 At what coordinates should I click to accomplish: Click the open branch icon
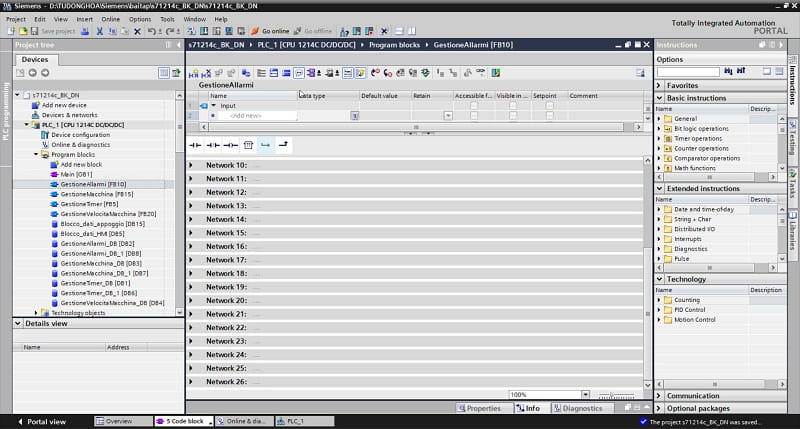coord(266,145)
